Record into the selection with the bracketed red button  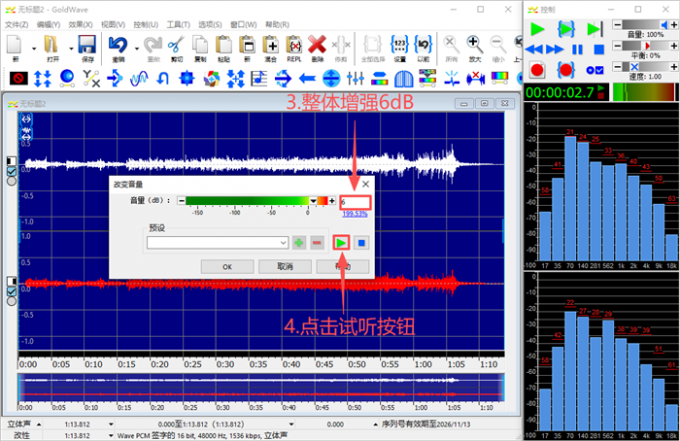(566, 70)
